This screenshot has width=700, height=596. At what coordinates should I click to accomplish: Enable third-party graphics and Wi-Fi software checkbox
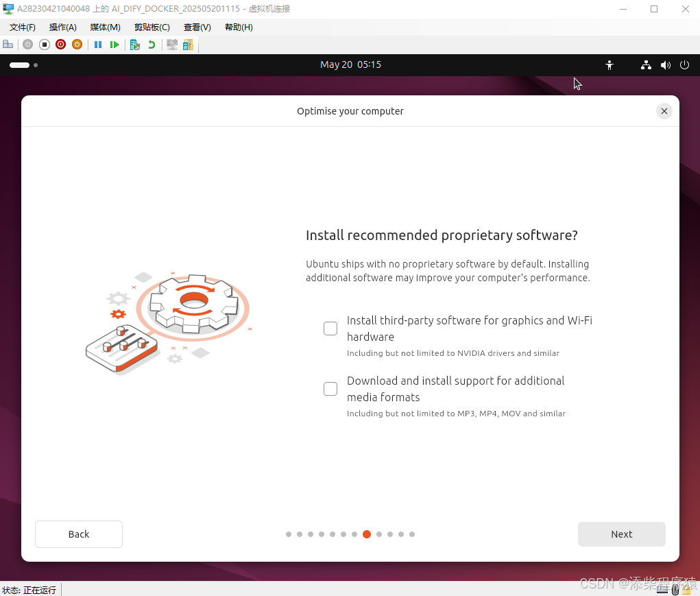(x=330, y=329)
